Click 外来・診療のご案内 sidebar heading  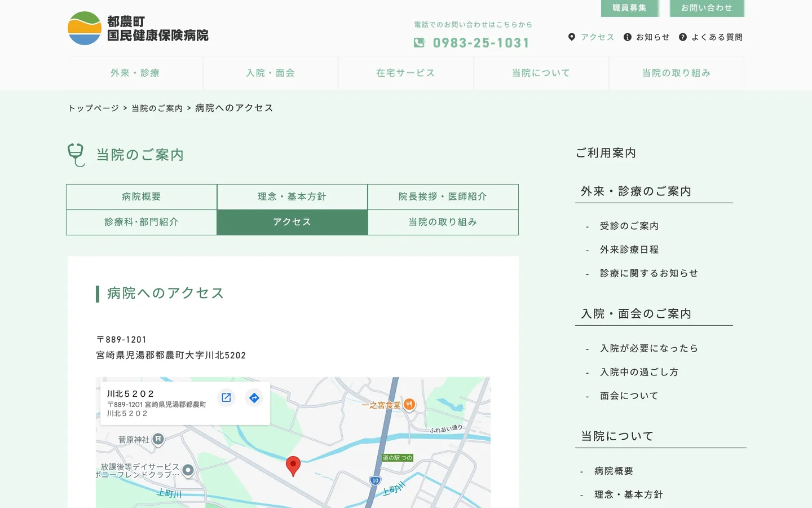tap(636, 191)
